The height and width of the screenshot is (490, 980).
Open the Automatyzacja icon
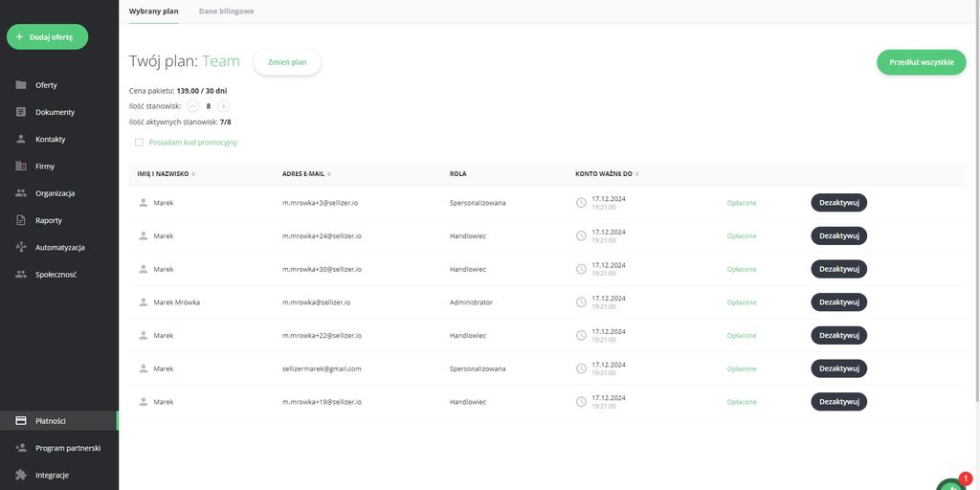coord(21,247)
